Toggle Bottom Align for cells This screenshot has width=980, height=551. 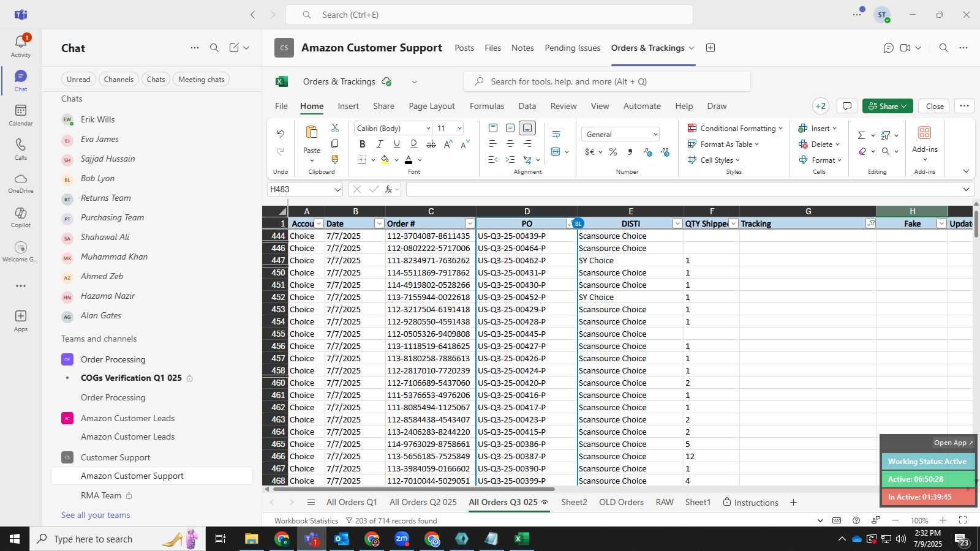pos(527,127)
